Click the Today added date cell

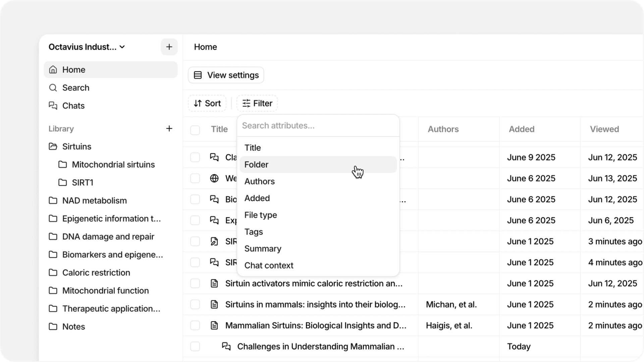(x=519, y=347)
